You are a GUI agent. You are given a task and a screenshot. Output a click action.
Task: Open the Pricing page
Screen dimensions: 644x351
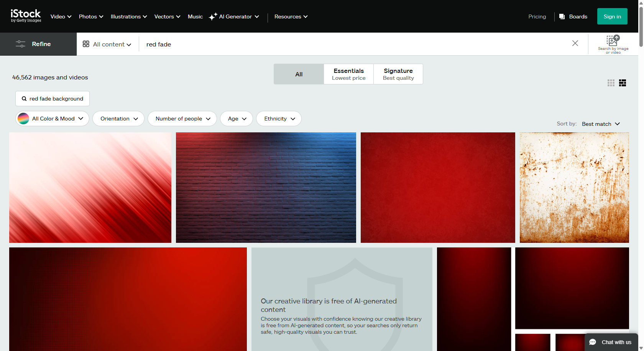coord(537,16)
